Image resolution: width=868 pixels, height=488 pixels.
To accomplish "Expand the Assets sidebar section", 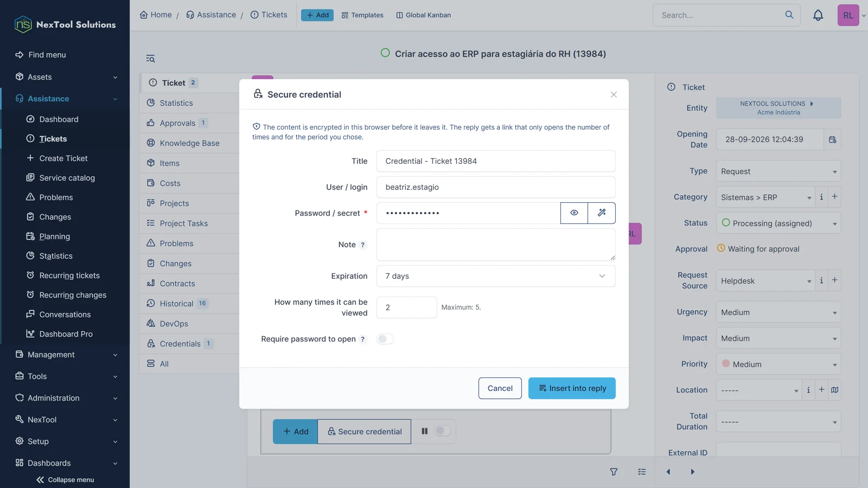I will (x=65, y=77).
